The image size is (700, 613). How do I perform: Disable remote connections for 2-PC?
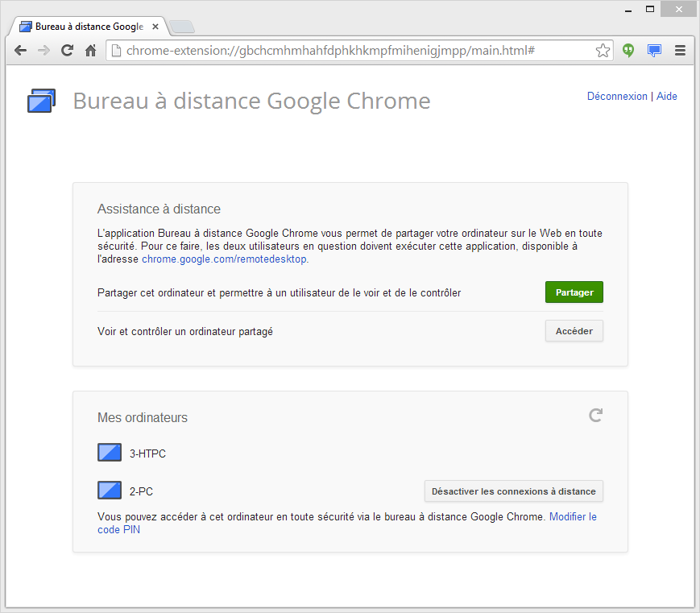tap(513, 491)
